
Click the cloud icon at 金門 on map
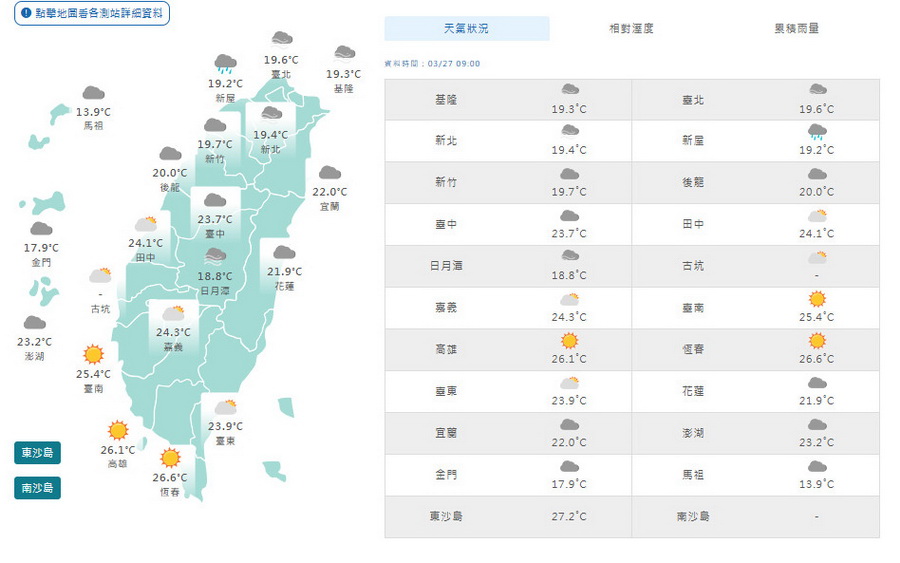tap(41, 229)
